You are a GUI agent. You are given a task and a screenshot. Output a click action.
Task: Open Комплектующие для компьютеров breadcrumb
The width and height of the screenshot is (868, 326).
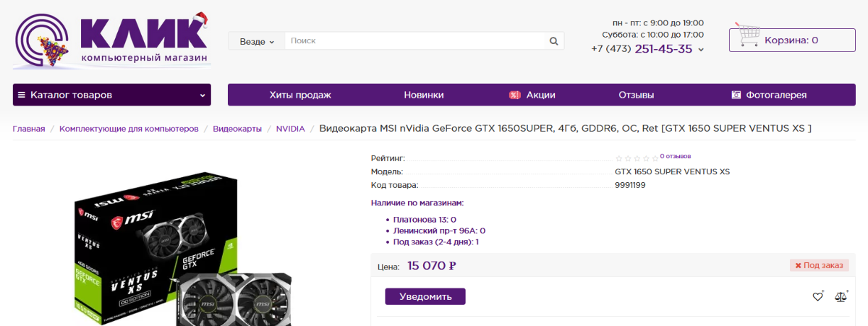click(x=129, y=129)
